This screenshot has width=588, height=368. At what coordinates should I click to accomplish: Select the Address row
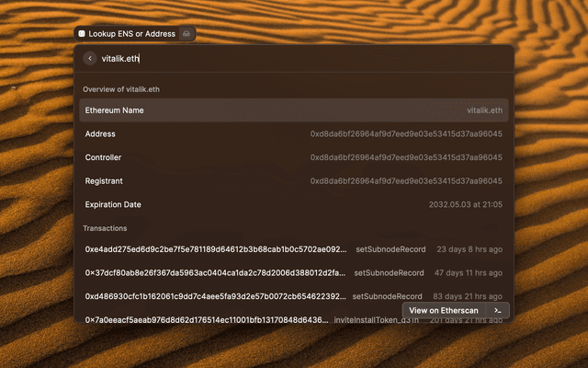tap(293, 133)
